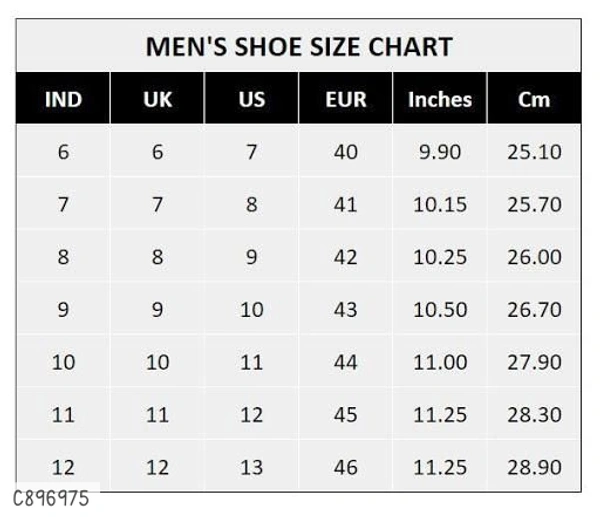This screenshot has width=600, height=517.
Task: Select the 26.00 cm cell
Action: [534, 257]
